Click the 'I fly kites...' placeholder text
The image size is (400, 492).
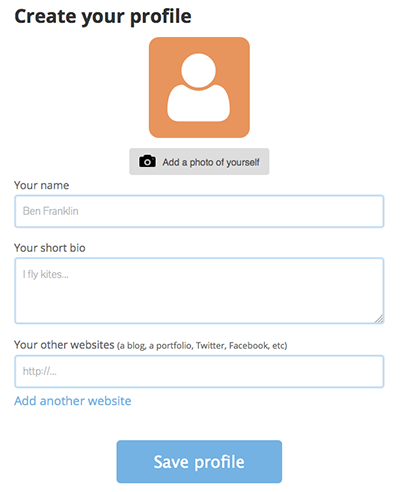[x=46, y=274]
